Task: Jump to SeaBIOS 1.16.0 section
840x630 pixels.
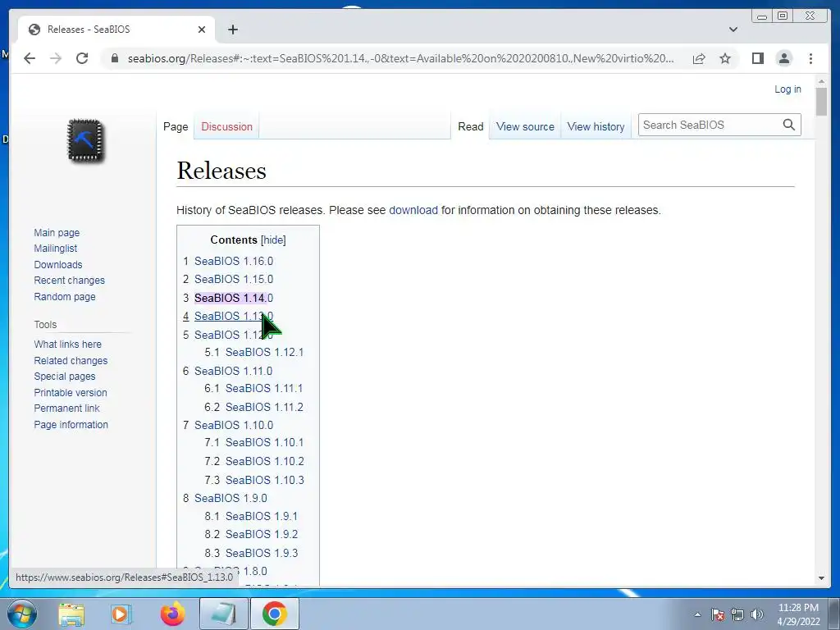Action: click(234, 261)
